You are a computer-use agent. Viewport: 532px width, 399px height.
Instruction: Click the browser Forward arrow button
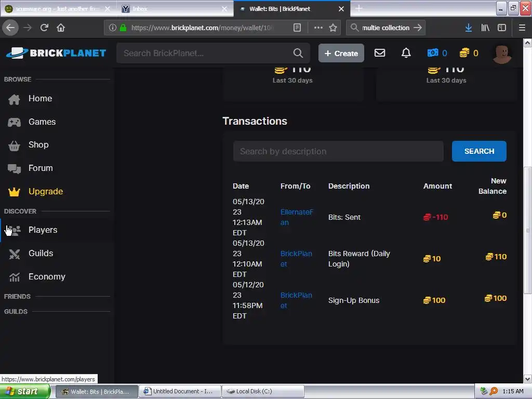(28, 28)
